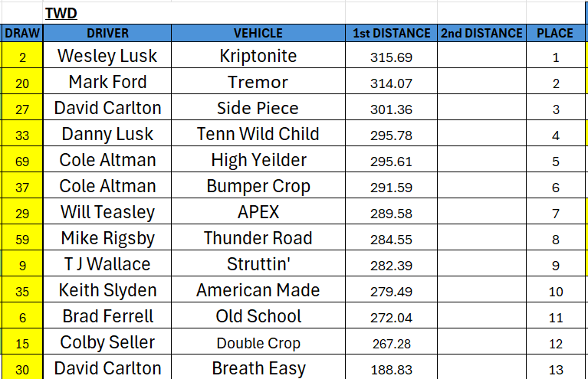Select the DRIVER column header

click(107, 33)
